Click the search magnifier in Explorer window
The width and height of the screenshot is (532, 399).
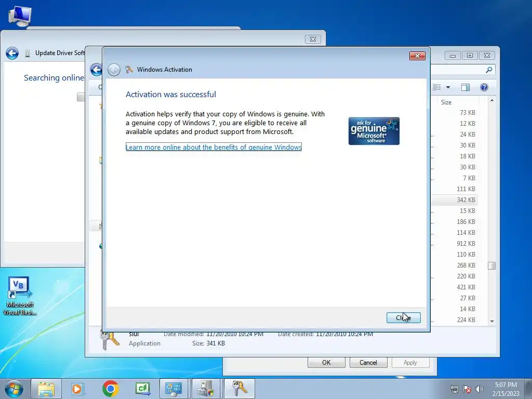coord(489,70)
